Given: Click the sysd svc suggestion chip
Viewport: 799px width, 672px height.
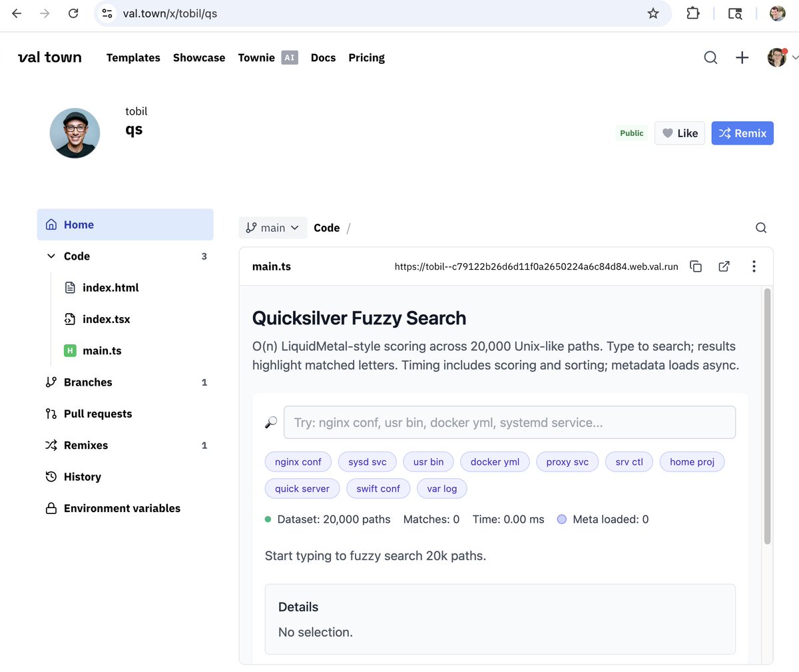Looking at the screenshot, I should click(368, 462).
